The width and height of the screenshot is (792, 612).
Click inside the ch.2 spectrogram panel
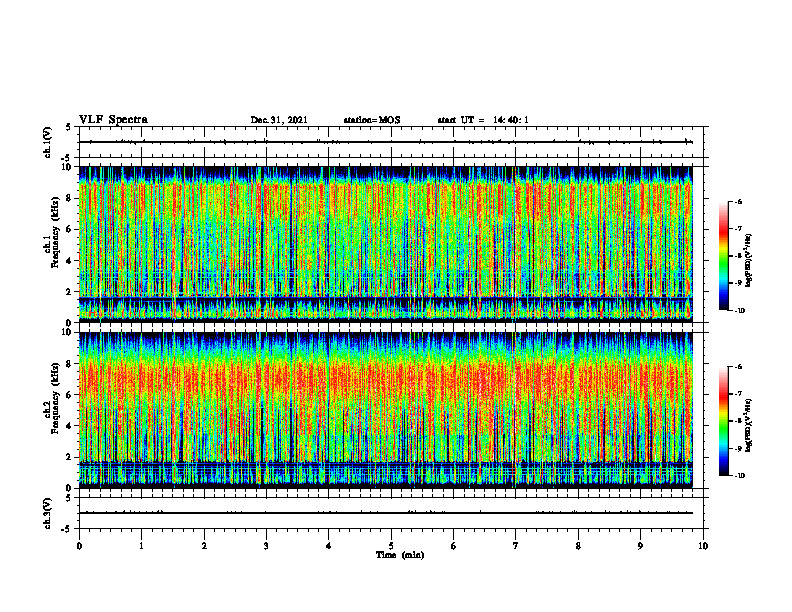[386, 410]
